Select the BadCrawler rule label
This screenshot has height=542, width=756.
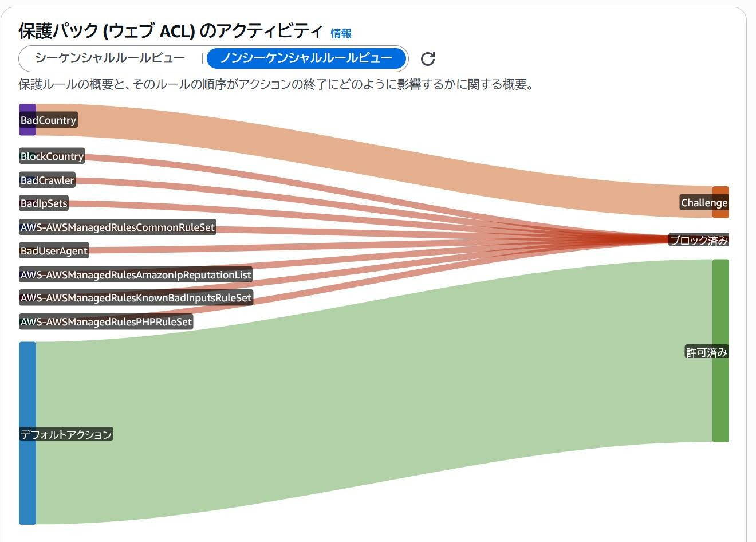pos(48,180)
